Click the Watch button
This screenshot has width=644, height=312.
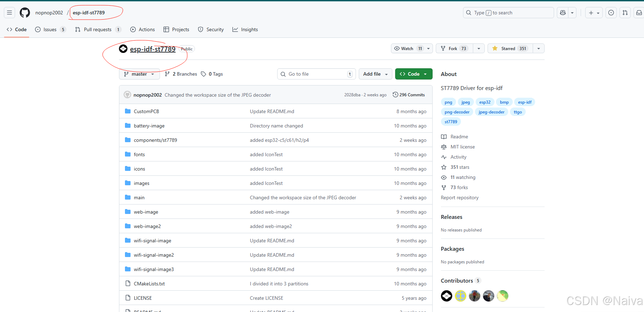412,48
